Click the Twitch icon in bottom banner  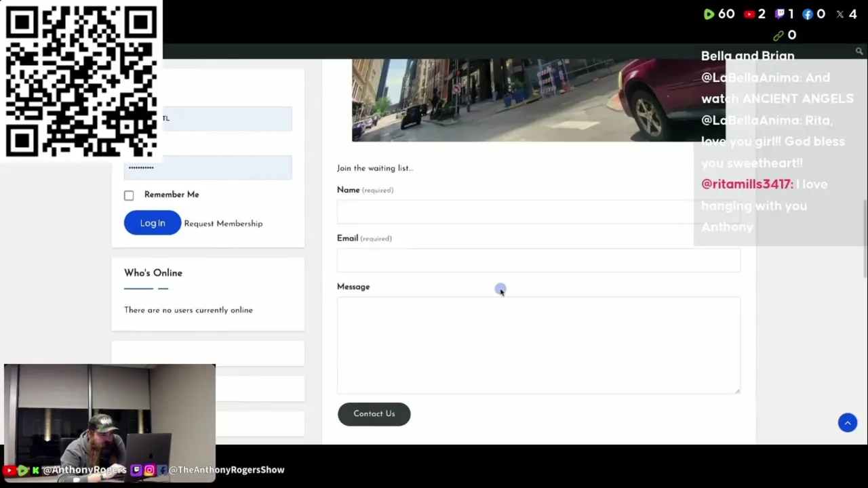coord(136,470)
